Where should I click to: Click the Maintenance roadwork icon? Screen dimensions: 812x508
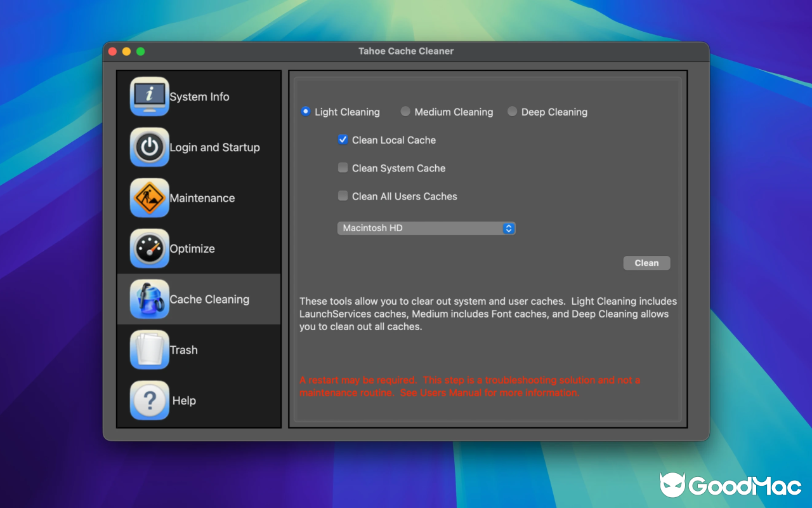point(149,197)
